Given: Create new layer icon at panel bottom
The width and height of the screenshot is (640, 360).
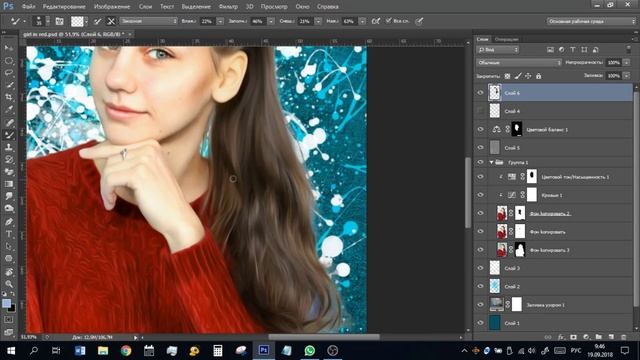Looking at the screenshot, I should (611, 337).
